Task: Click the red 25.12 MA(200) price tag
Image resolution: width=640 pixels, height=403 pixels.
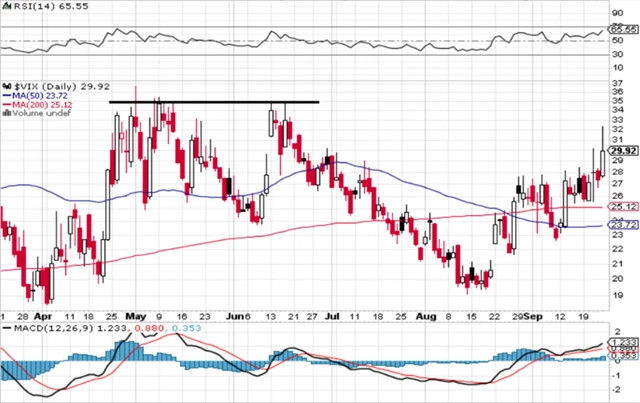Action: click(622, 207)
